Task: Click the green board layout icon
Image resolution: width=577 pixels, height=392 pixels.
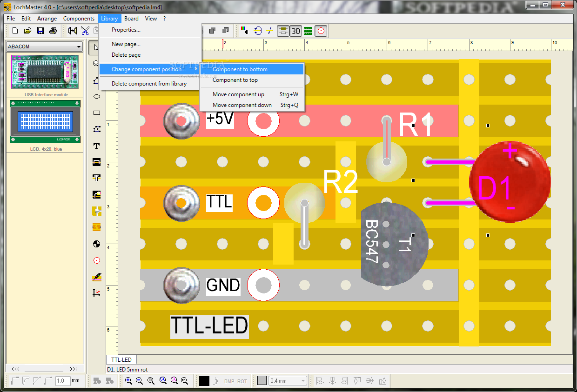Action: [x=308, y=31]
